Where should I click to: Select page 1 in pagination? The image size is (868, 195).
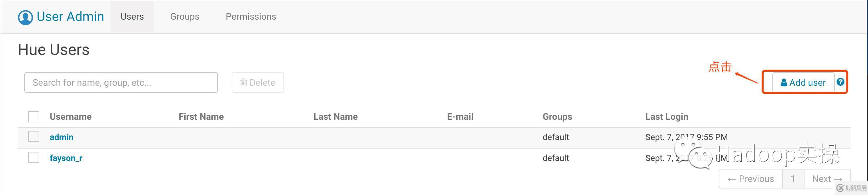(793, 179)
